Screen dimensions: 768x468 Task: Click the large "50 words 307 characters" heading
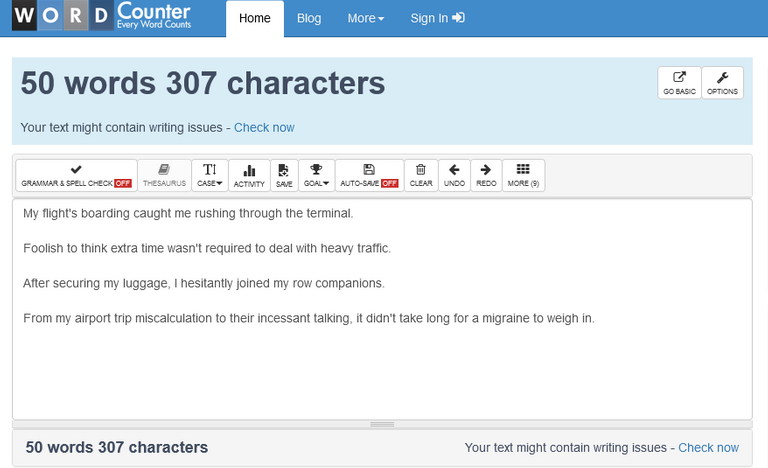pos(203,83)
